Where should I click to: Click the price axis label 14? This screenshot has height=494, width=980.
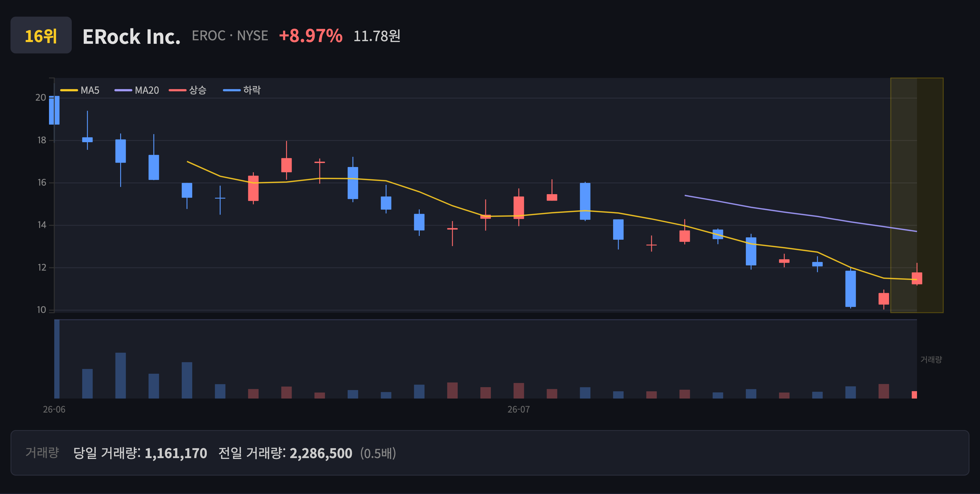(x=41, y=225)
